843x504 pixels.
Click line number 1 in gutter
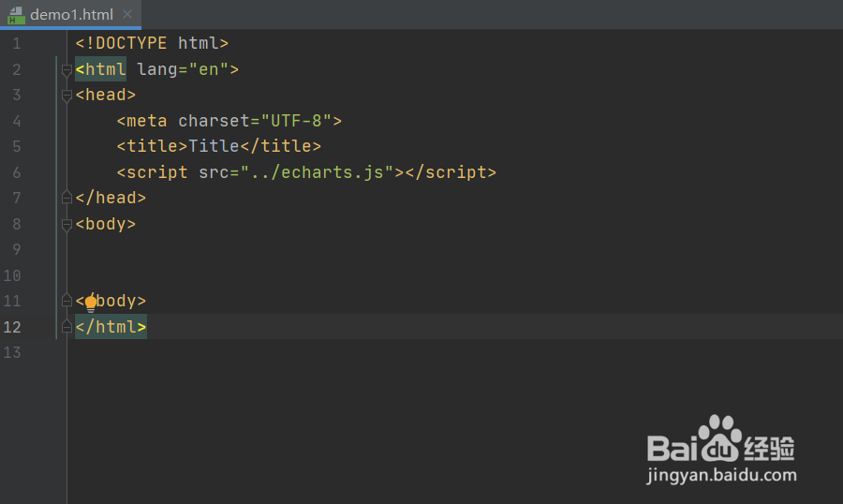(17, 43)
